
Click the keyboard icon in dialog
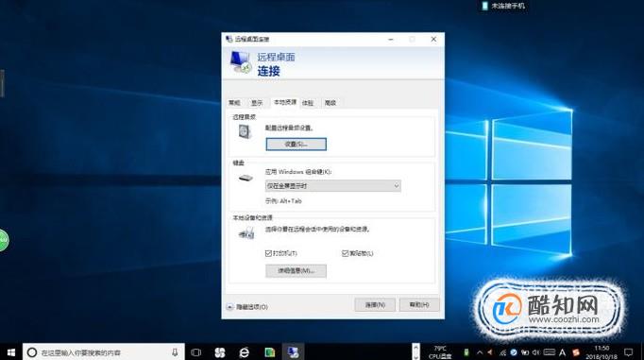[x=246, y=178]
